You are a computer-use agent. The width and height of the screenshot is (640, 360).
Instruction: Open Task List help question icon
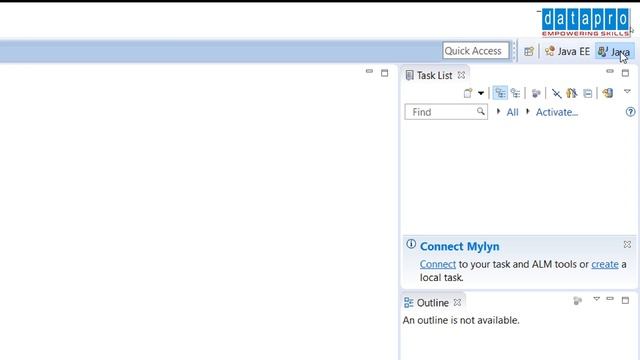630,112
